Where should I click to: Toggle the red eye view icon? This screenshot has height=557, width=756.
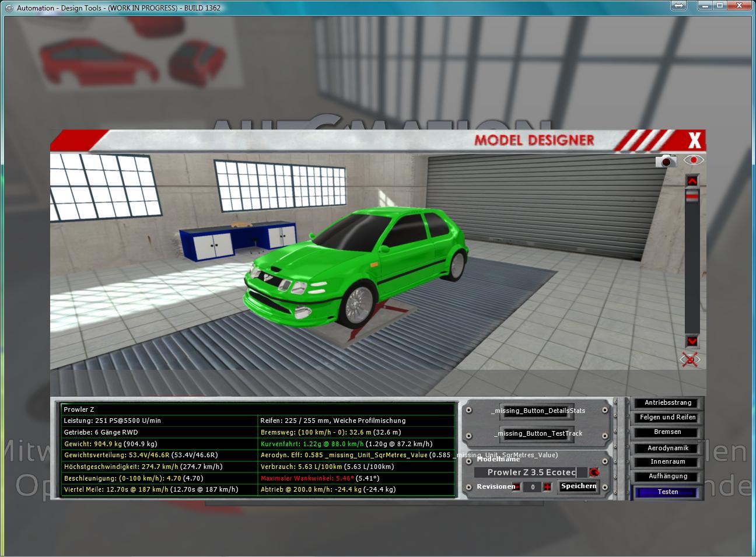693,160
